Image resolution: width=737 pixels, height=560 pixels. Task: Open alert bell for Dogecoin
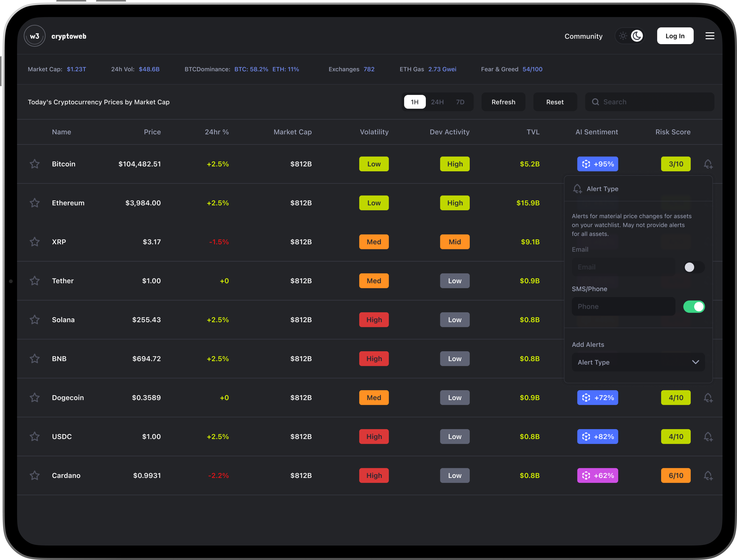[708, 398]
